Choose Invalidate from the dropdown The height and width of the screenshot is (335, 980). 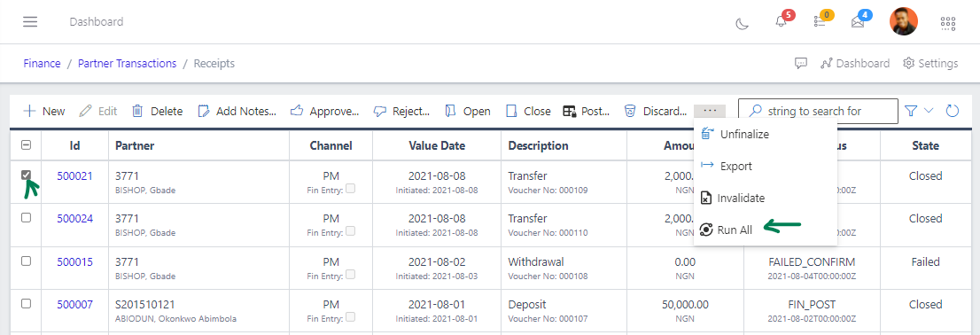(x=765, y=199)
